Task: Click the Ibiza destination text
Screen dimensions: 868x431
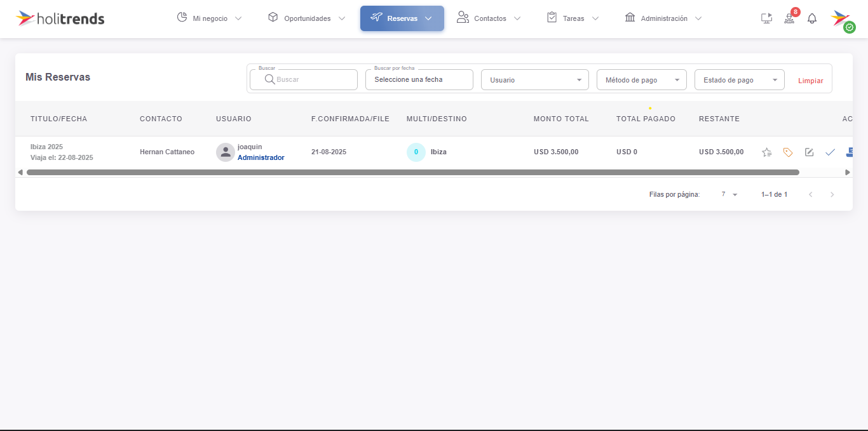Action: click(438, 152)
